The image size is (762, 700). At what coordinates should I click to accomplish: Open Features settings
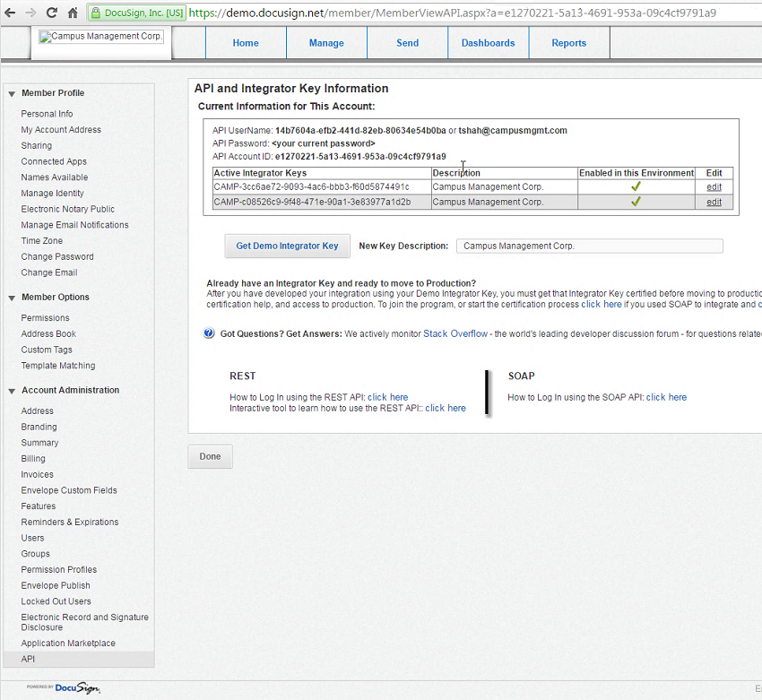39,506
